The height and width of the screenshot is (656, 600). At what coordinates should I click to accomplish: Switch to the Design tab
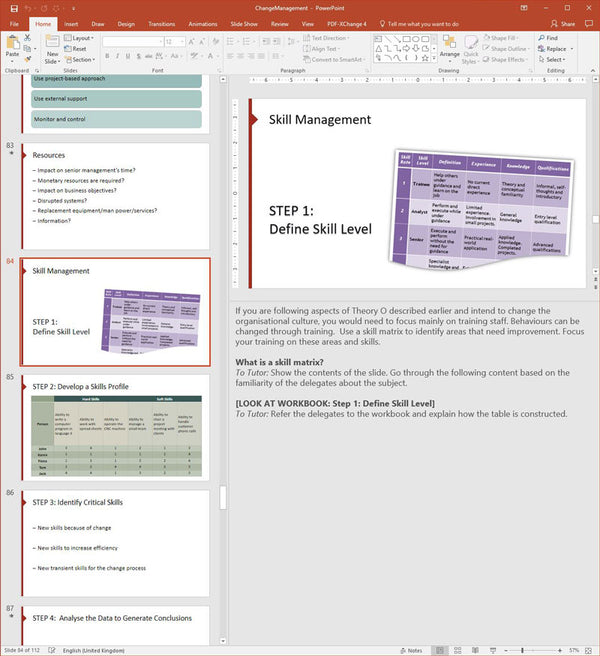click(x=126, y=24)
